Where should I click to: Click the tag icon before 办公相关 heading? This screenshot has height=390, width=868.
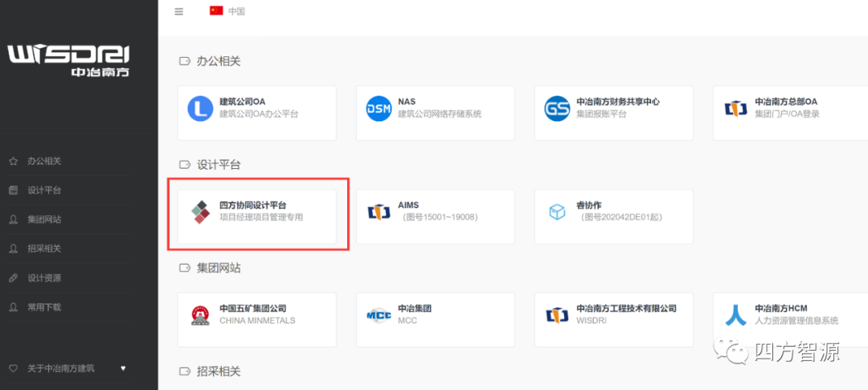point(184,61)
